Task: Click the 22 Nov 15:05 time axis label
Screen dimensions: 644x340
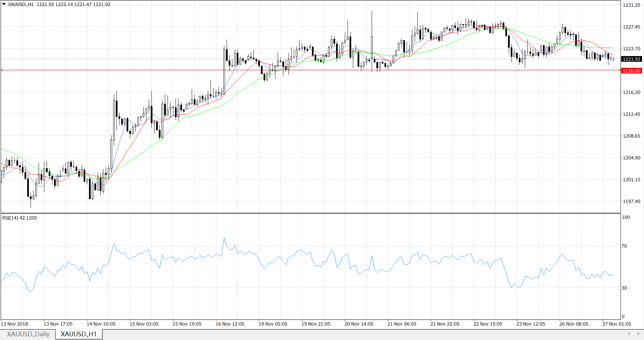Action: coord(488,324)
